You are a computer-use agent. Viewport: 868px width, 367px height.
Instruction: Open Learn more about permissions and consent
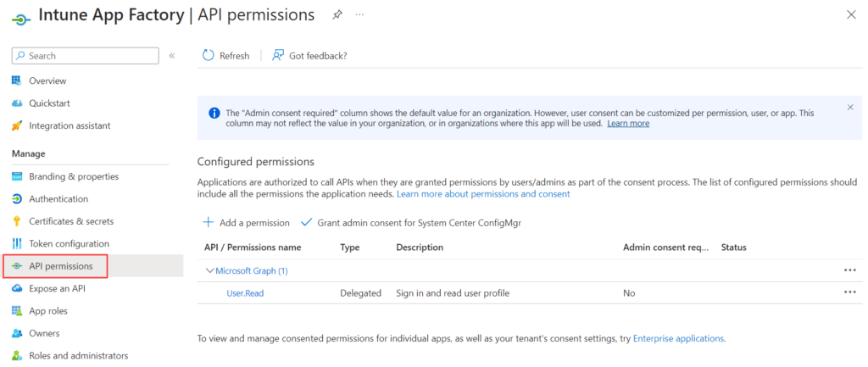[x=483, y=194]
